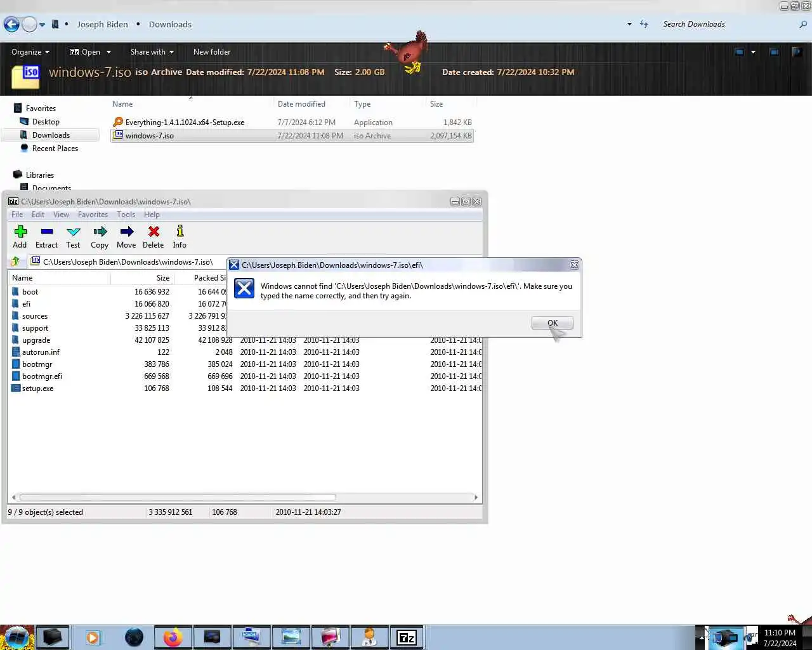Select the upgrade folder in 7-Zip
Viewport: 812px width, 650px height.
coord(36,340)
